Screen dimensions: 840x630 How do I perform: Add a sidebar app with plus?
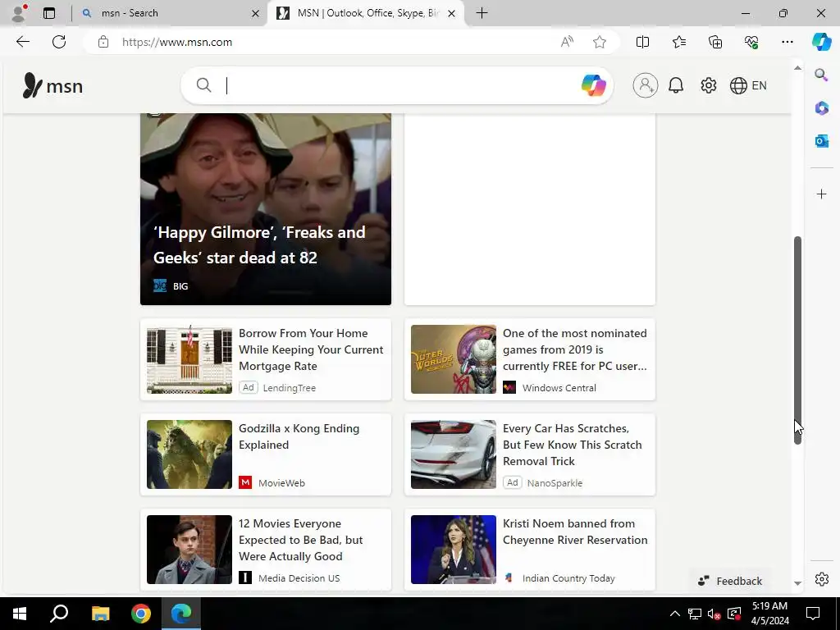click(x=821, y=194)
